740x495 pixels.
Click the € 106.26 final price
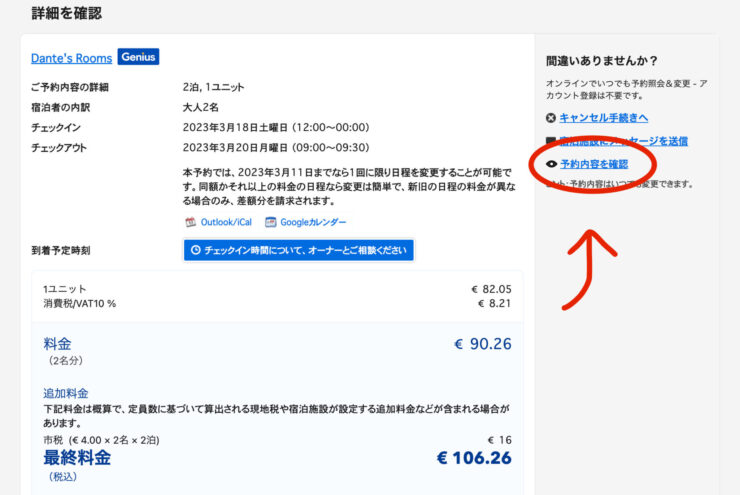(x=473, y=458)
